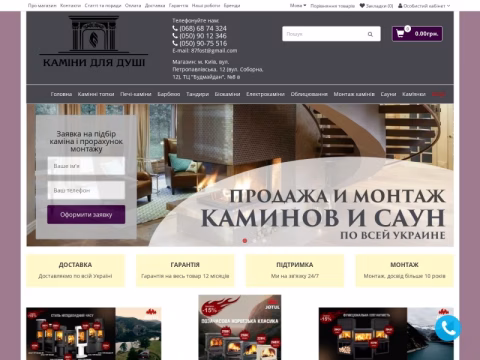
Task: Click the Ваше ім'я input field
Action: pos(86,166)
